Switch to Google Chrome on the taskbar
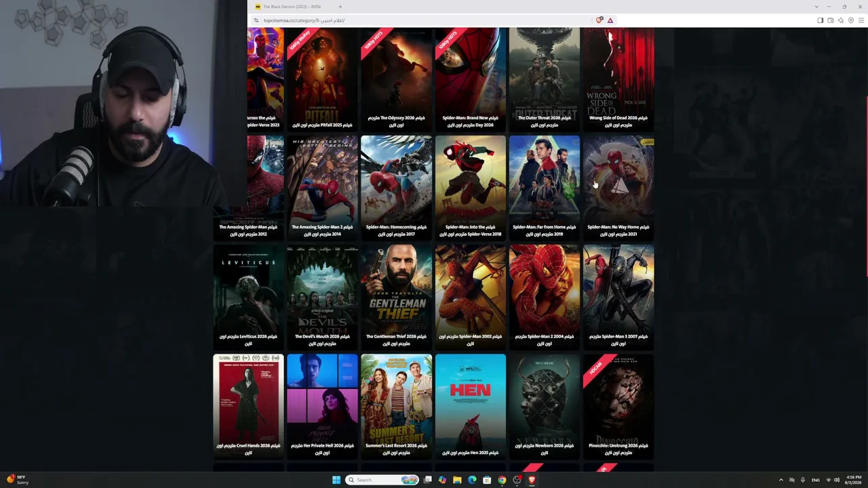This screenshot has width=868, height=488. click(502, 480)
